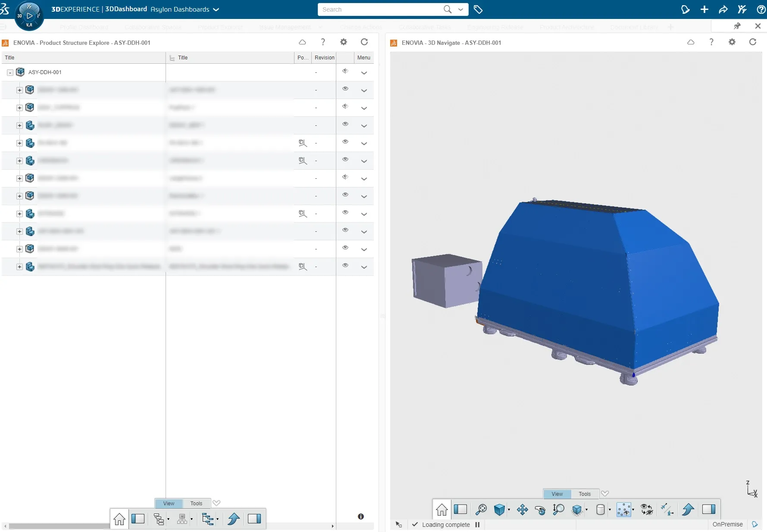
Task: Select the Fly navigation mode icon
Action: [x=667, y=510]
